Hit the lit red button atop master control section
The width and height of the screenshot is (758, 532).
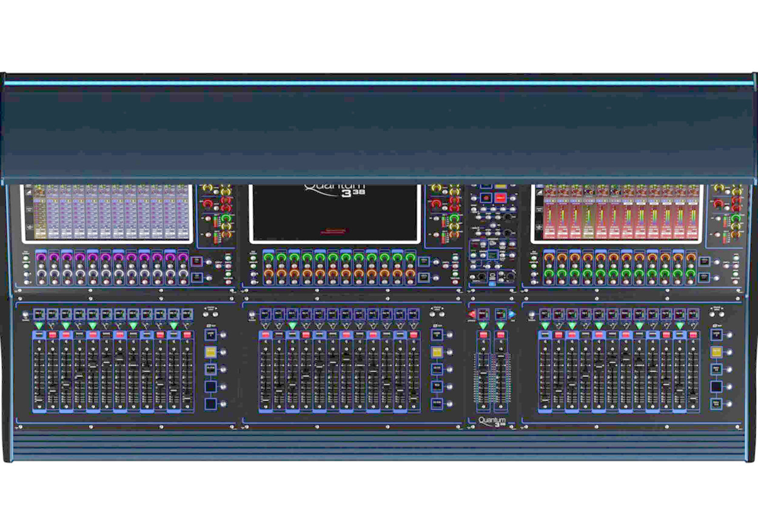(x=501, y=198)
